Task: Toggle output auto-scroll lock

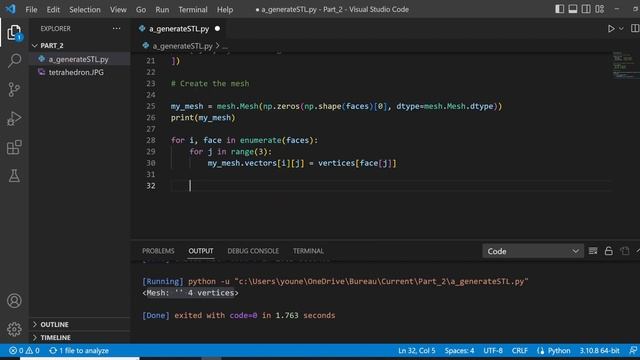Action: [x=608, y=251]
